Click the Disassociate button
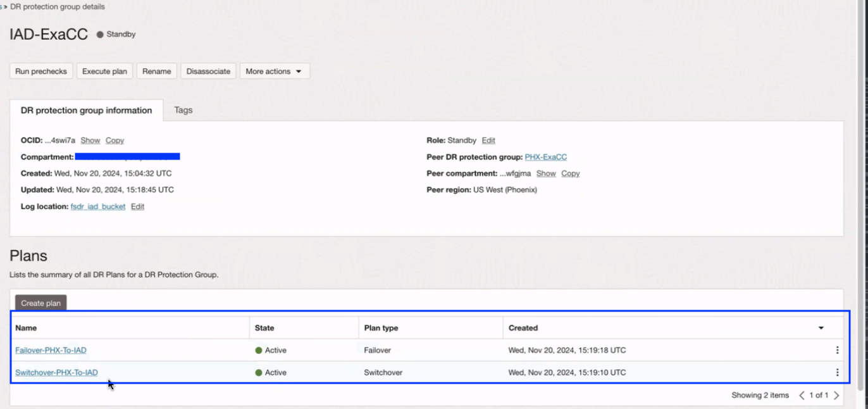 tap(208, 72)
